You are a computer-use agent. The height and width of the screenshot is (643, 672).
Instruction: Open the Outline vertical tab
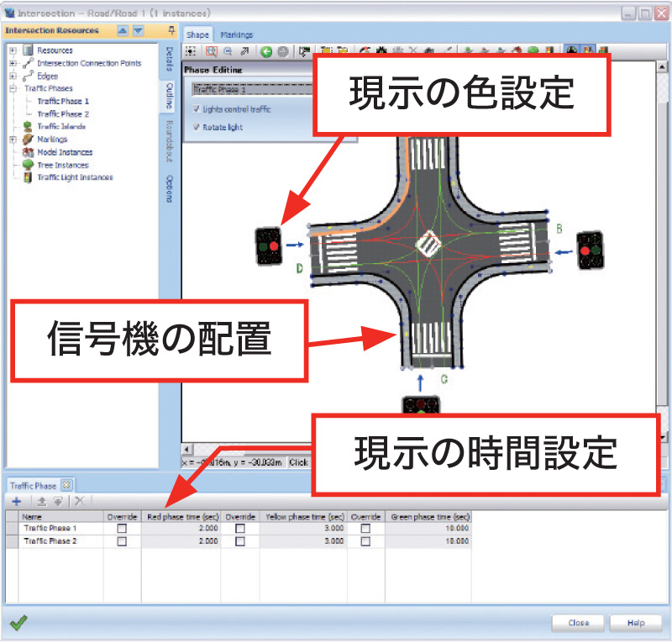pos(170,96)
